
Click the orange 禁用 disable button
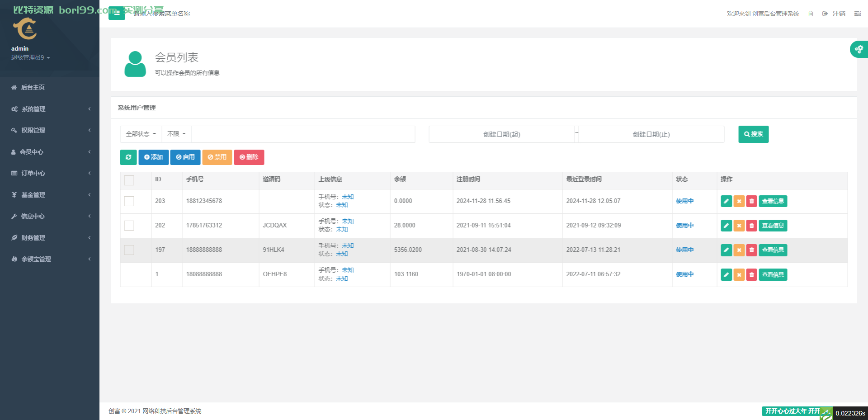217,157
